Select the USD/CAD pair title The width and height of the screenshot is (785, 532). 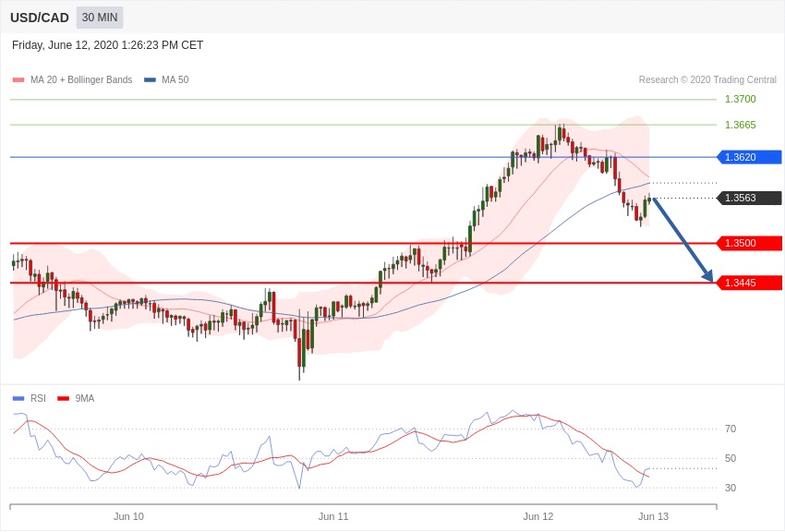(x=40, y=18)
